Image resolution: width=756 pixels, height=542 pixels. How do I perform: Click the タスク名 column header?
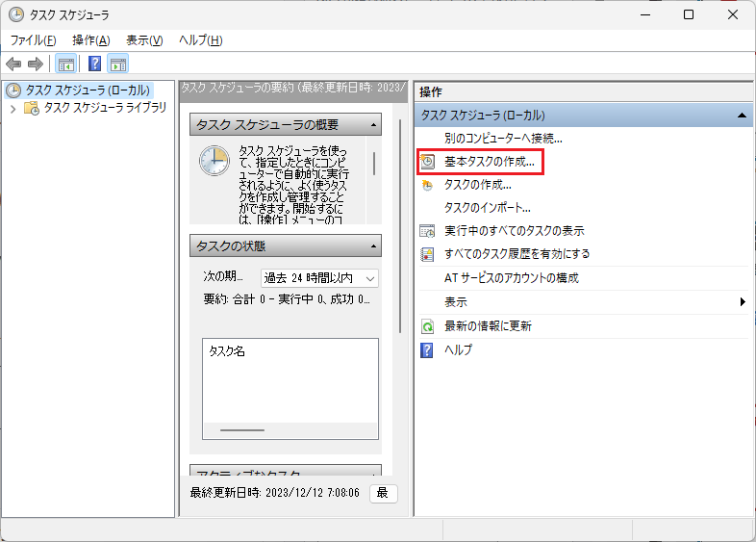point(227,351)
